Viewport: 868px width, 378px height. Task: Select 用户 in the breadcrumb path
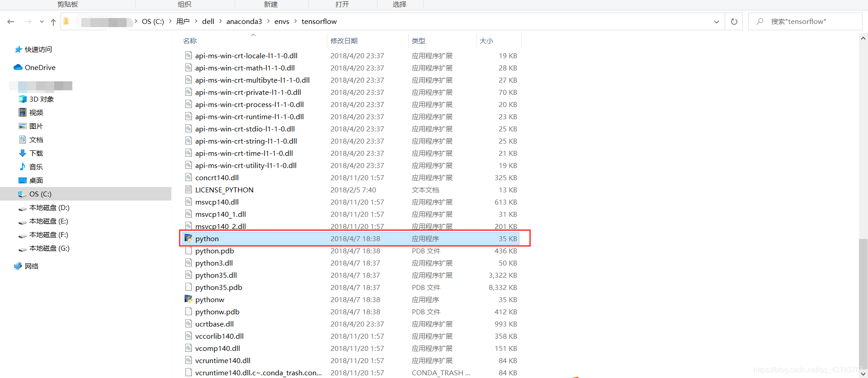click(183, 21)
